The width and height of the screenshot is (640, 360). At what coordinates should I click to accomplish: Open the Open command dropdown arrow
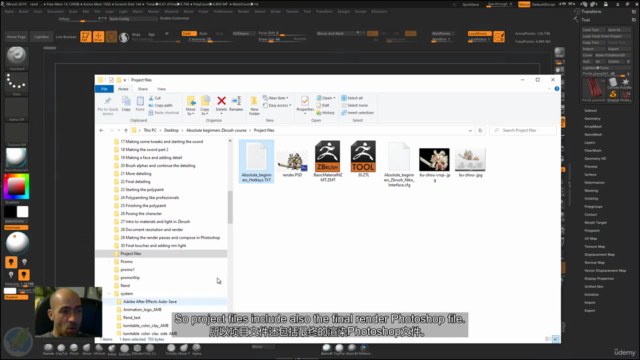pos(334,98)
